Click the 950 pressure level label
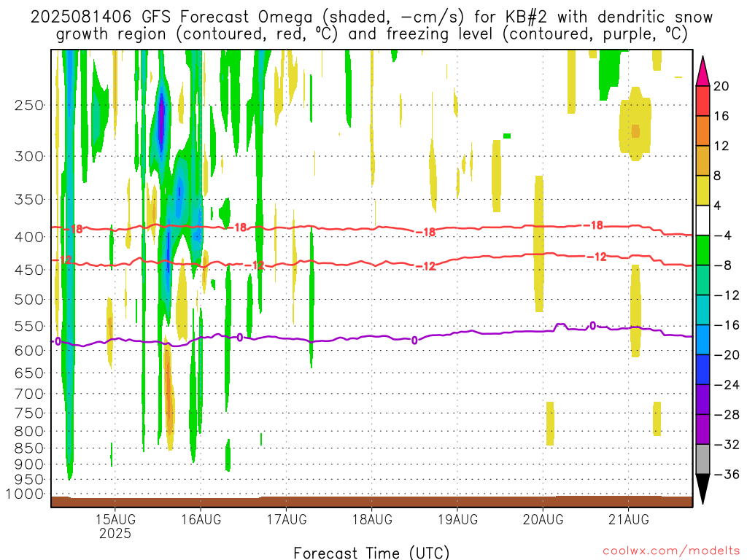This screenshot has width=747, height=560. (x=29, y=480)
